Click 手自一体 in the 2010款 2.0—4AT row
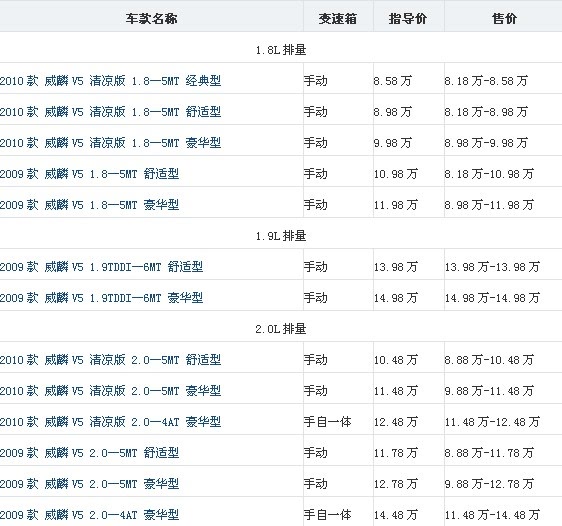Screen dimensions: 562x526 [x=328, y=422]
